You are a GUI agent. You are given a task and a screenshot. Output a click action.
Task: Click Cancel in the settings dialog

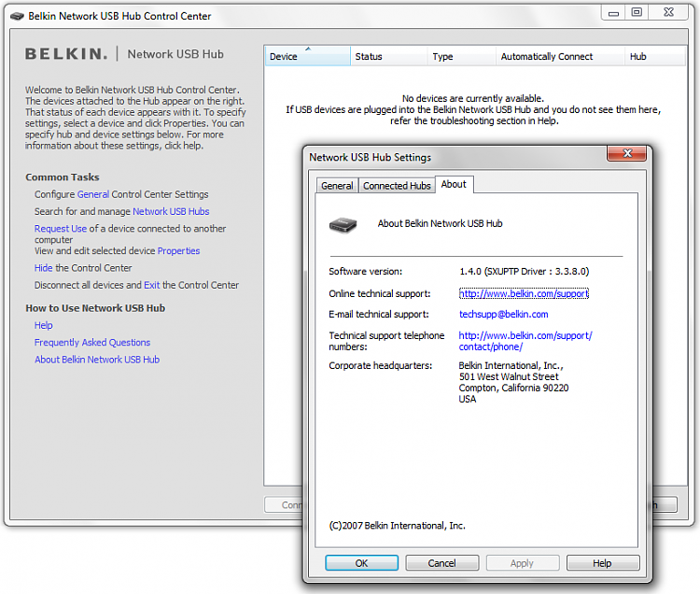442,563
